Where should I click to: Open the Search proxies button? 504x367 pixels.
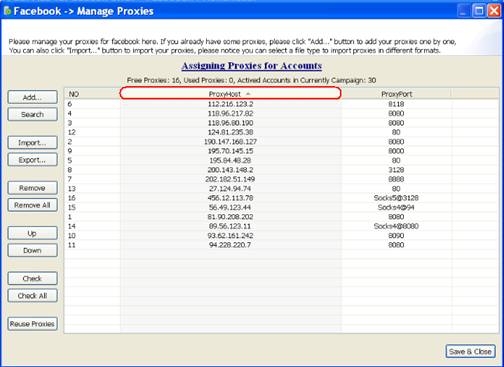tap(32, 114)
